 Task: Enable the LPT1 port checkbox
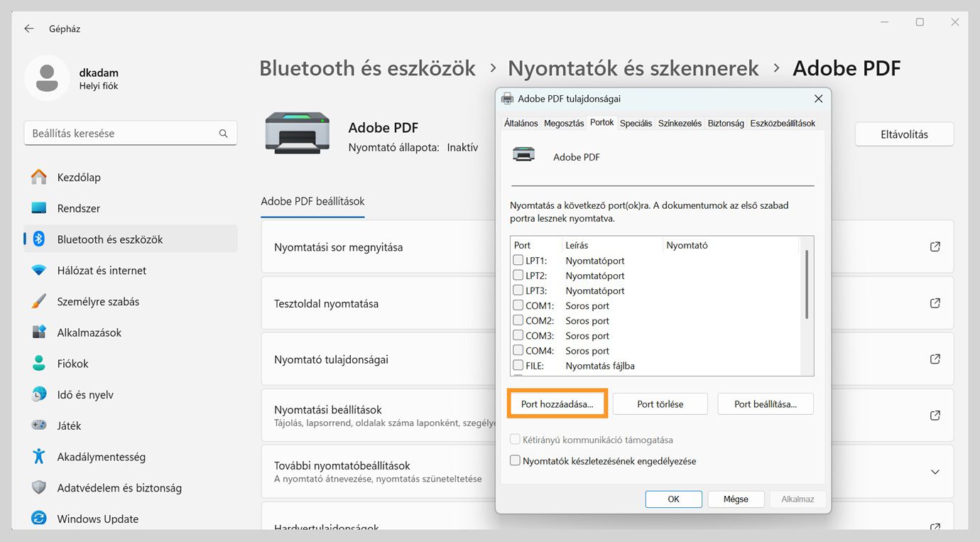518,260
